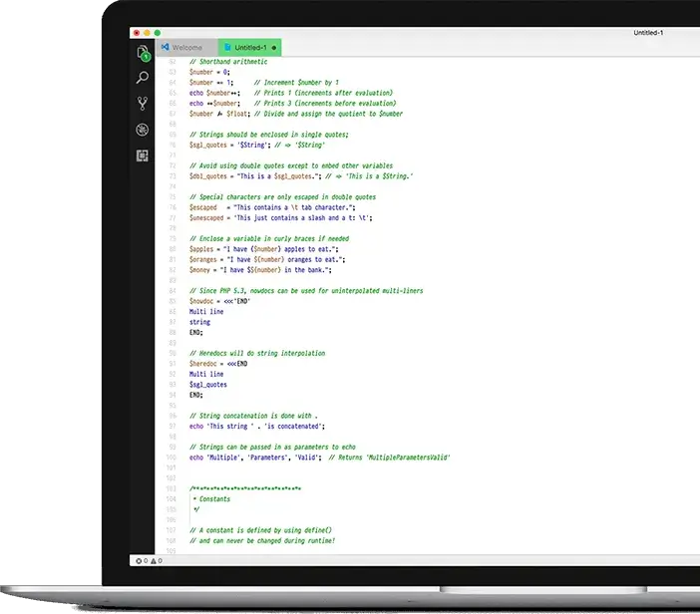Viewport: 700px width, 614px height.
Task: Click line number 73 in the gutter
Action: [x=173, y=176]
